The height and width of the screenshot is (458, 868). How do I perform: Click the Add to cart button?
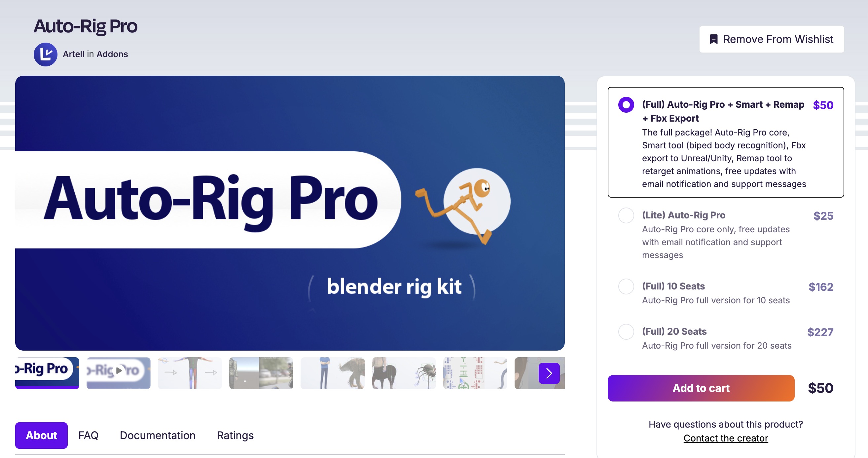point(701,388)
